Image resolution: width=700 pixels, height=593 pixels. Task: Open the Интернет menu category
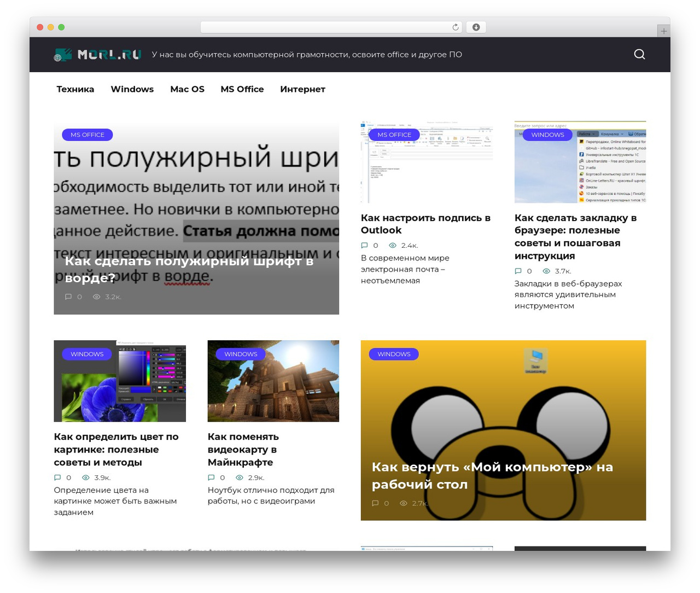(302, 89)
